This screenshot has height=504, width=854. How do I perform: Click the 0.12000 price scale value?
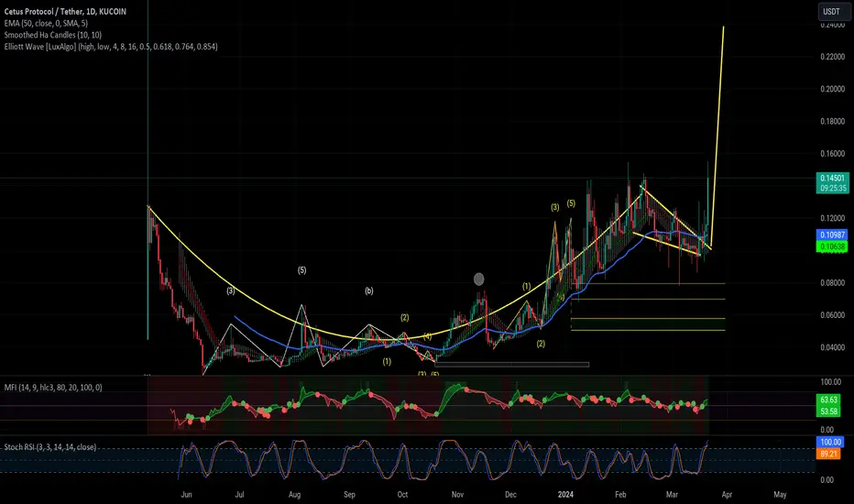833,218
